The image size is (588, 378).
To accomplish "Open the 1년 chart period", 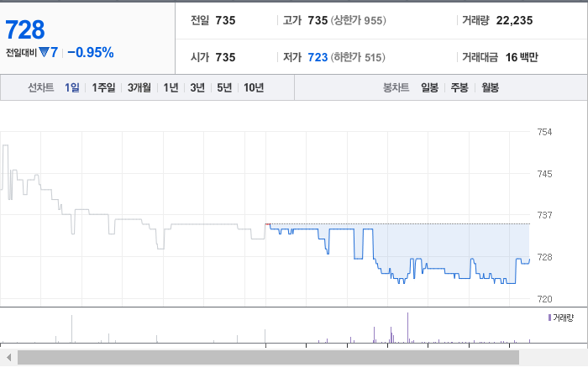I will [x=171, y=87].
